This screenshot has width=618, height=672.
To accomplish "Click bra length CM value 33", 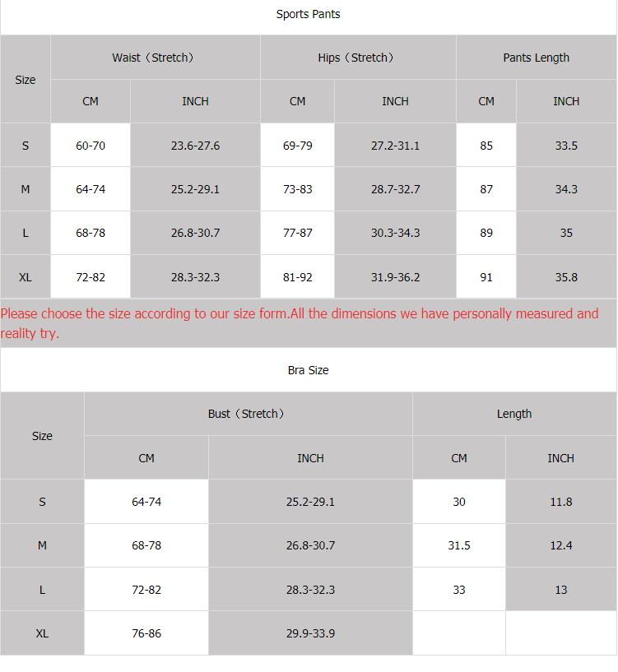I will [459, 590].
